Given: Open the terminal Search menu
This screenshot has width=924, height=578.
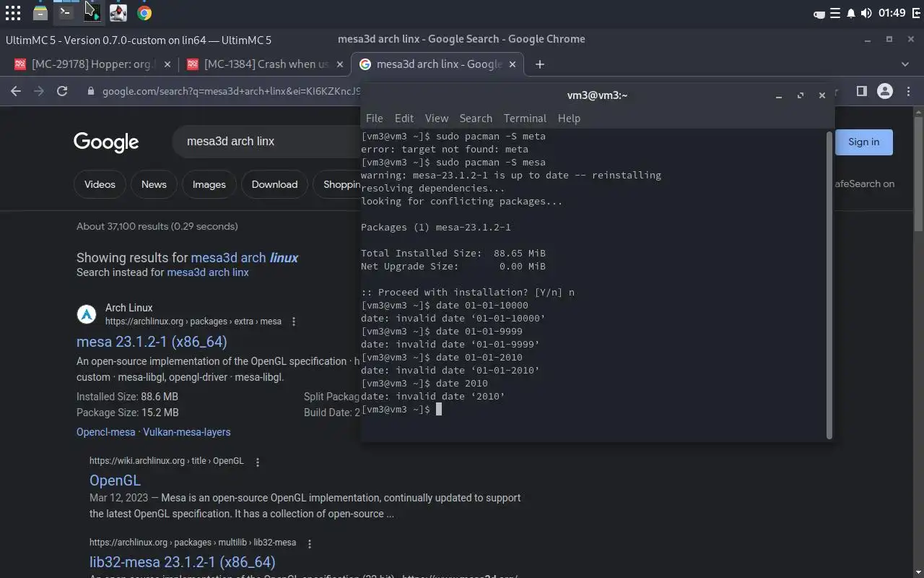Looking at the screenshot, I should (x=476, y=118).
